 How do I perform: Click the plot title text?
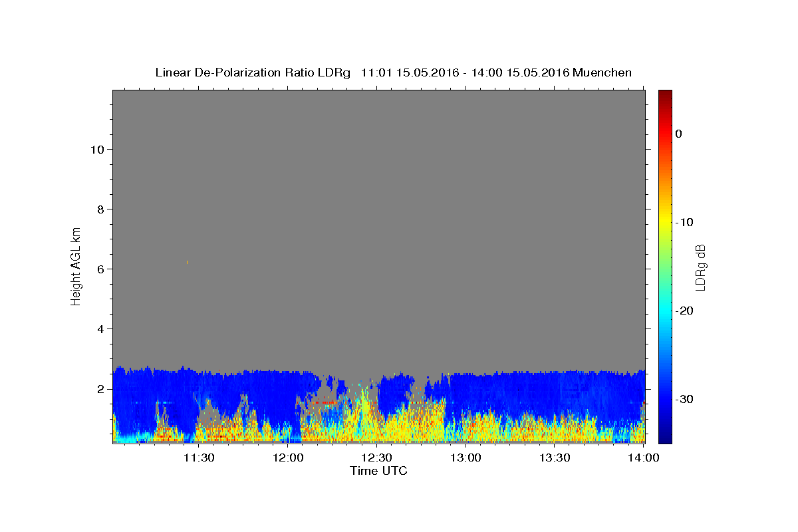click(393, 72)
